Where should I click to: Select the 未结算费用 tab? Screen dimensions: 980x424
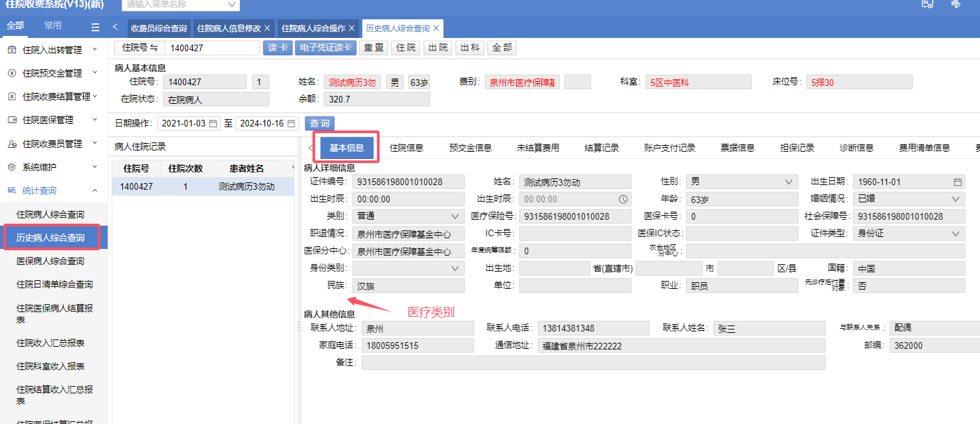(x=538, y=148)
